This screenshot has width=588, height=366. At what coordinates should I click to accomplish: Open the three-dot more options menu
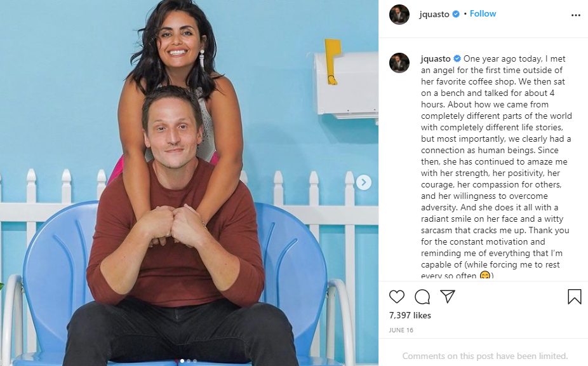(x=576, y=15)
